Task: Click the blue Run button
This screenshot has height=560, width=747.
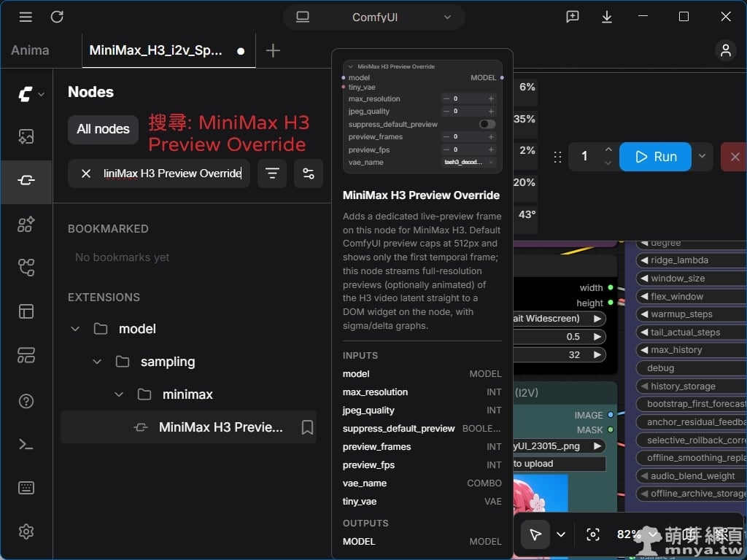Action: (x=655, y=157)
